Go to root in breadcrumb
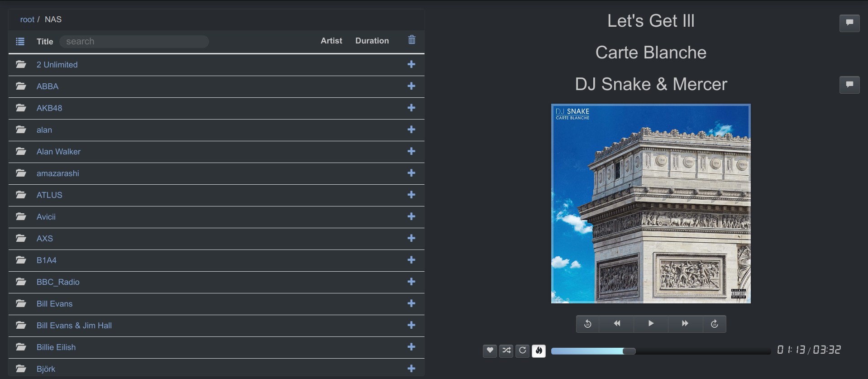The image size is (868, 379). (x=27, y=19)
